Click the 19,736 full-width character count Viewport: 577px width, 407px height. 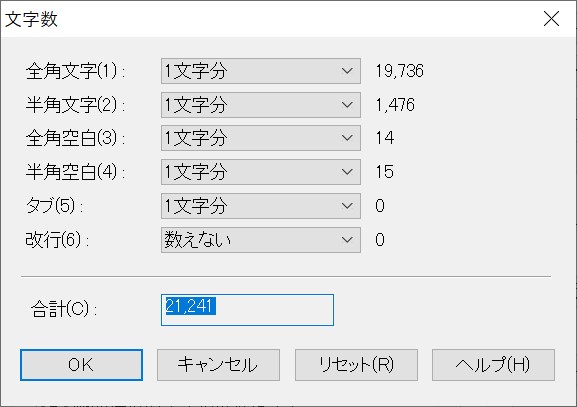pyautogui.click(x=400, y=71)
